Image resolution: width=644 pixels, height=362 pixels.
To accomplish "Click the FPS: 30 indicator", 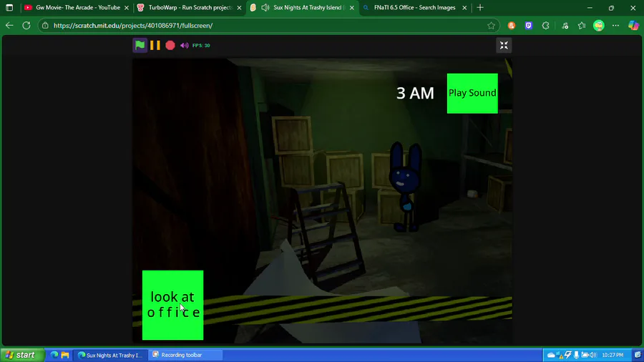I will click(x=201, y=46).
